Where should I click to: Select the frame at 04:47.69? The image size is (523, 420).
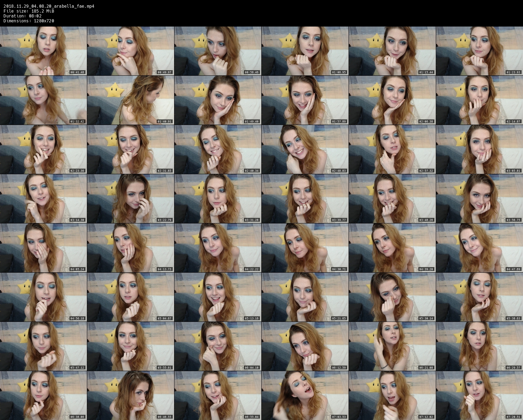click(479, 248)
